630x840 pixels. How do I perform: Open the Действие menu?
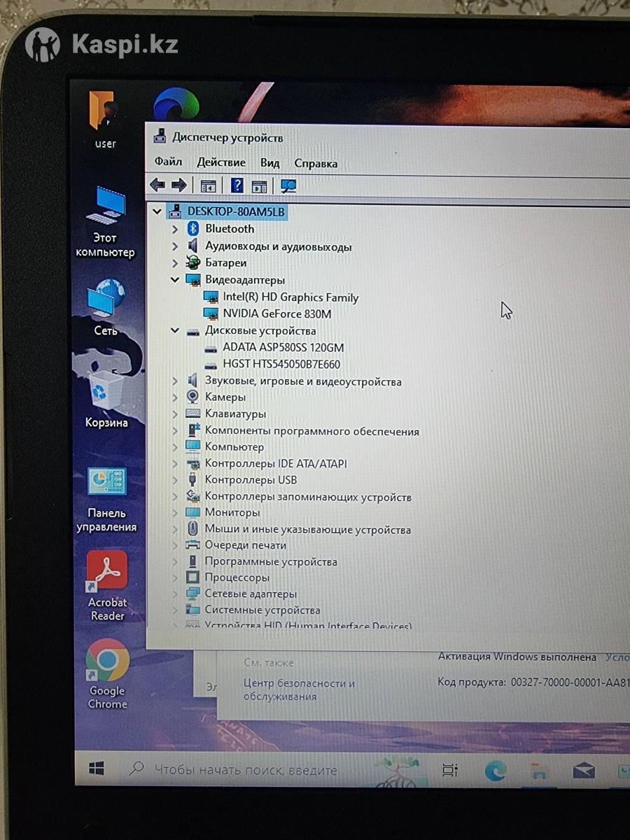(220, 162)
